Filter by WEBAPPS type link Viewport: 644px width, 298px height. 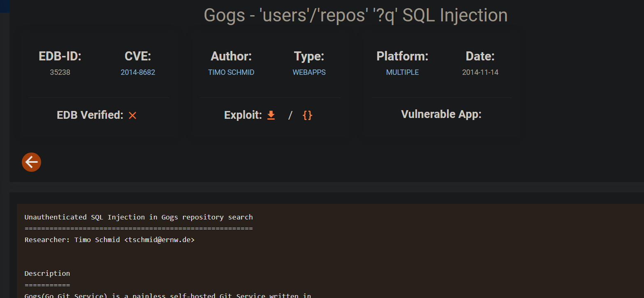point(309,72)
